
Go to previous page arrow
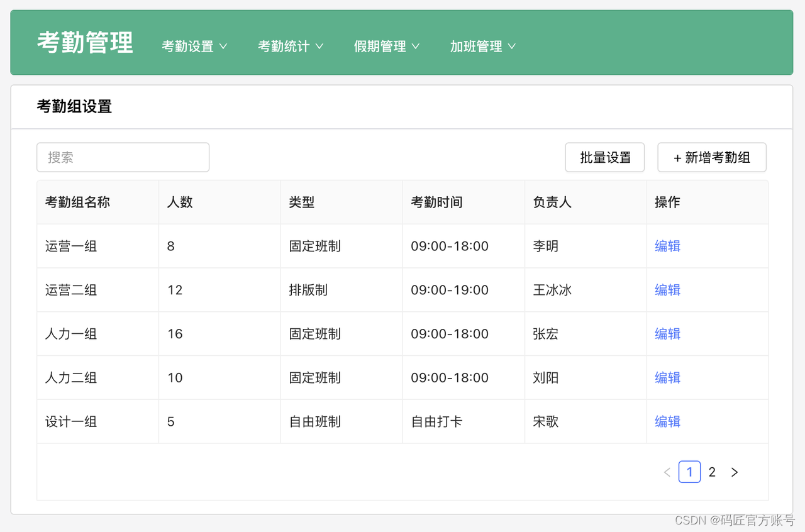click(x=667, y=472)
